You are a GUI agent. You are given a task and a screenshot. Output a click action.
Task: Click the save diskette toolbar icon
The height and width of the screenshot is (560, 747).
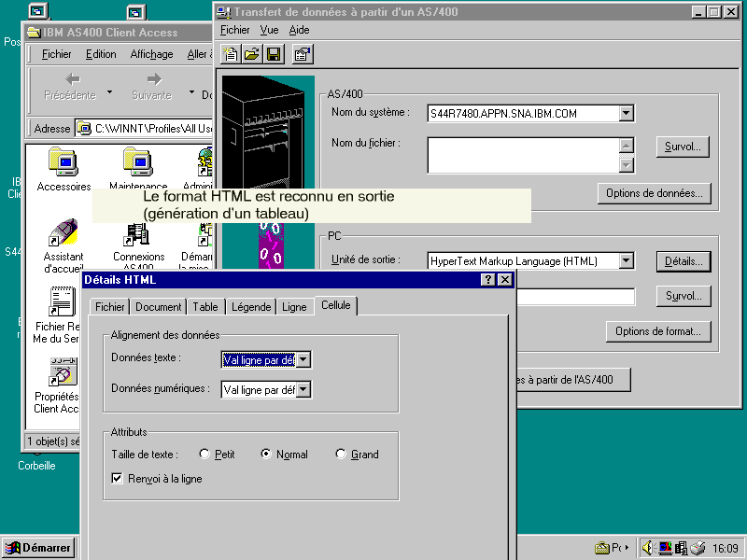coord(274,54)
